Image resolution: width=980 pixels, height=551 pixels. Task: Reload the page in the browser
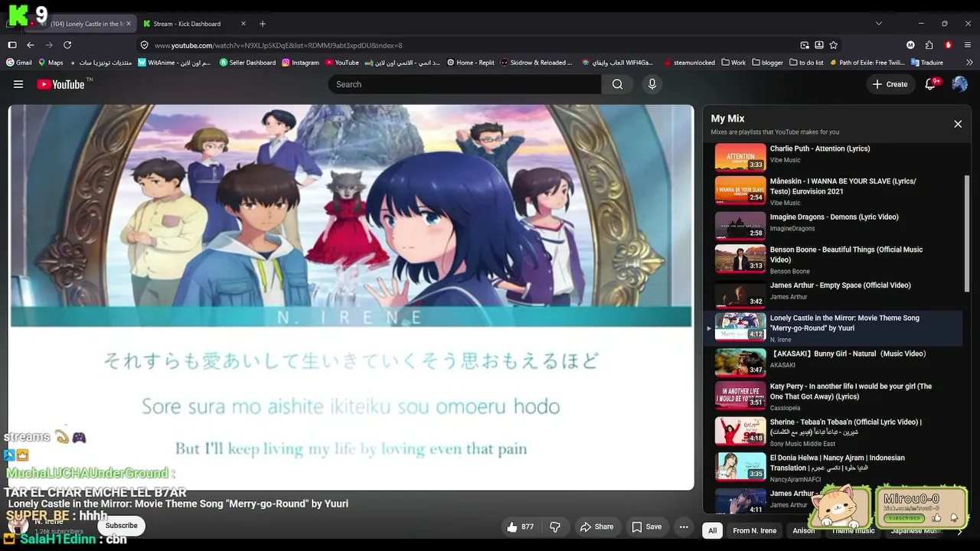pyautogui.click(x=67, y=45)
